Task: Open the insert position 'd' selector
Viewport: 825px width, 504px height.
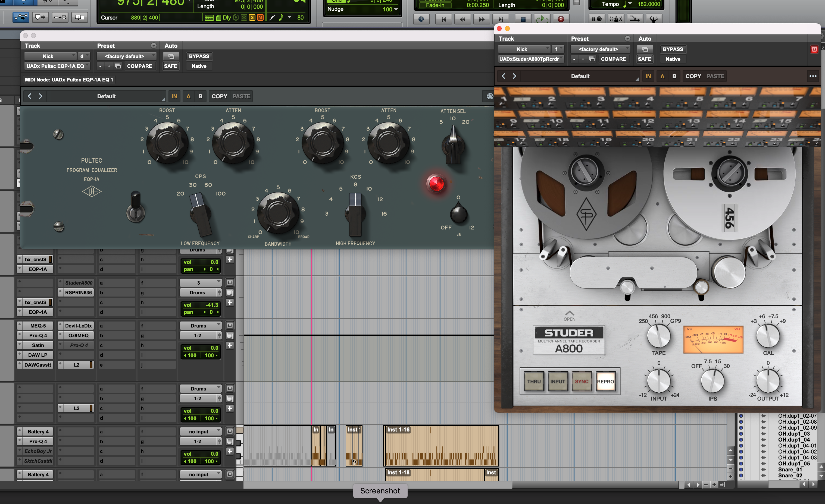Action: tap(84, 56)
